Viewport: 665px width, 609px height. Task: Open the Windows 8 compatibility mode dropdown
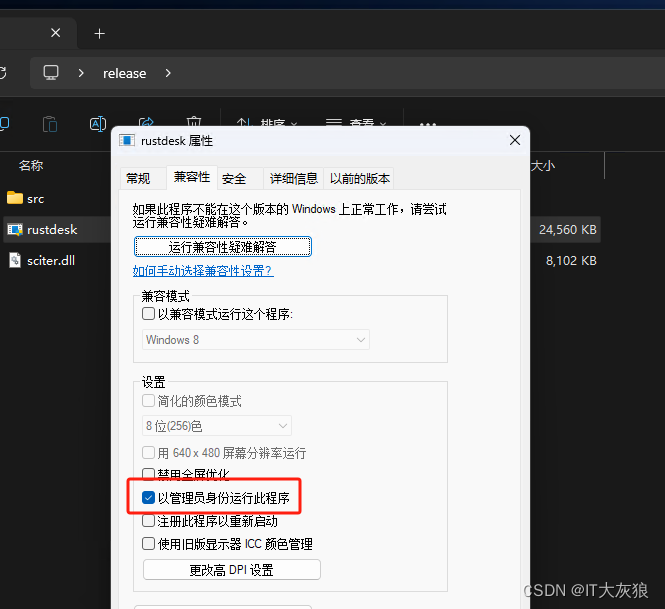(256, 340)
